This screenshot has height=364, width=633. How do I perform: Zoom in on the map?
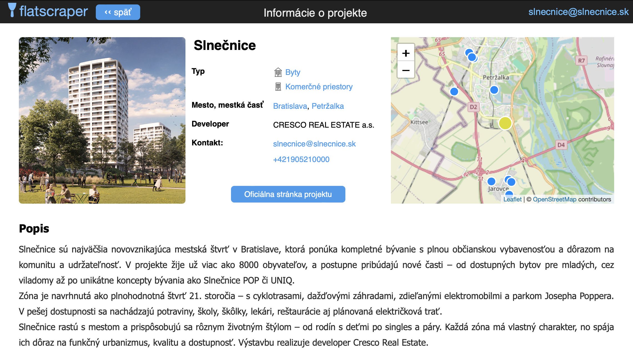tap(406, 53)
